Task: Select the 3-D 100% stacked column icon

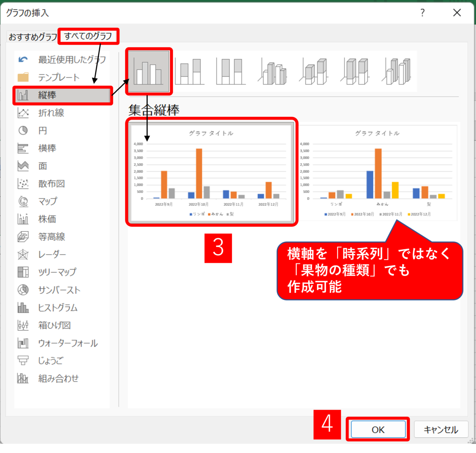Action: (x=355, y=71)
